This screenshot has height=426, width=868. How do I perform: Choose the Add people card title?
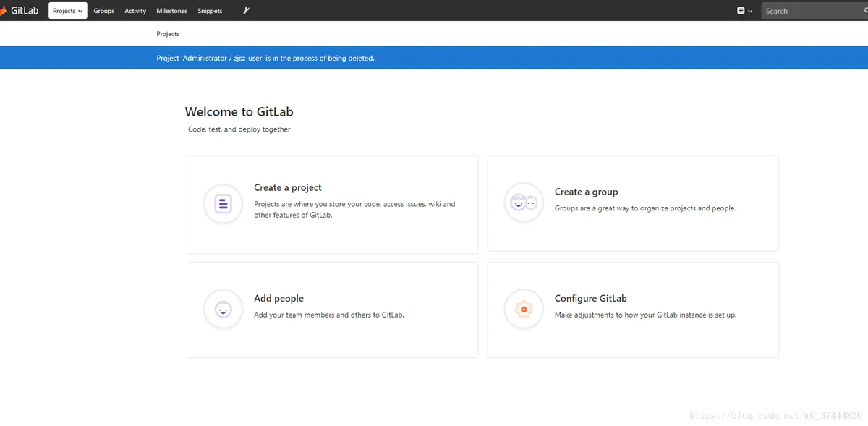coord(278,298)
